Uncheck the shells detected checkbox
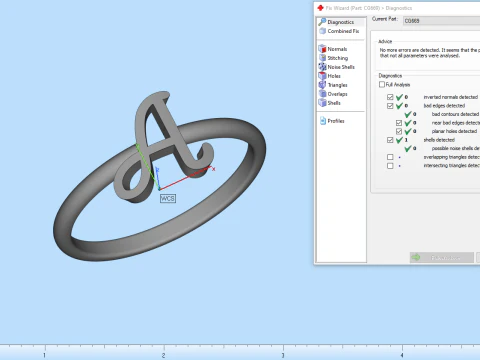 click(x=390, y=140)
